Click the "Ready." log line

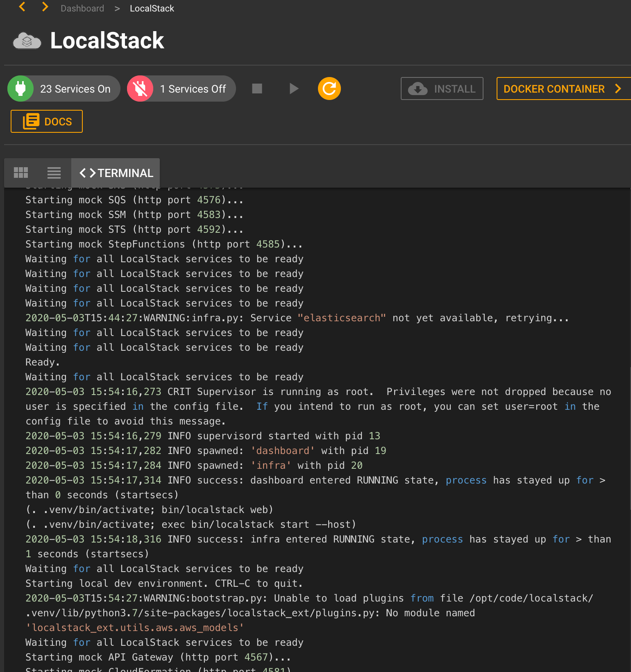[43, 362]
